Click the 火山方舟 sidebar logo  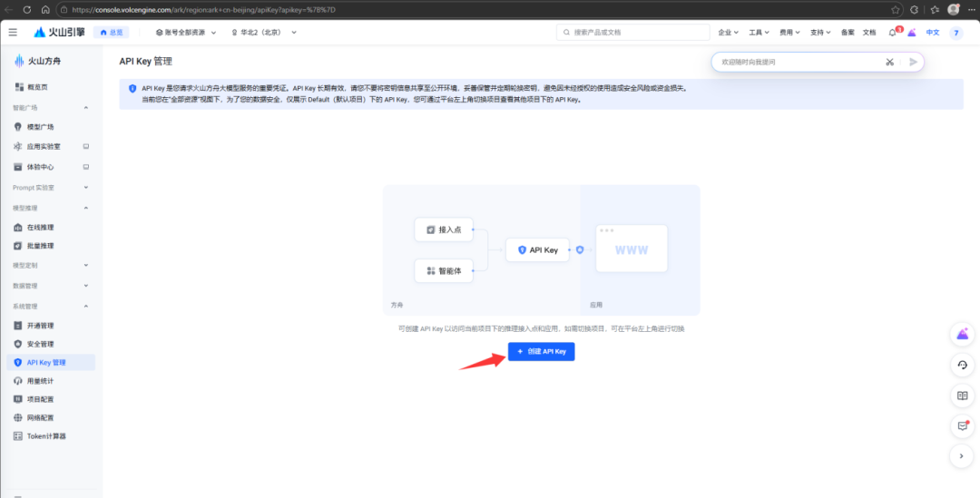(x=37, y=62)
